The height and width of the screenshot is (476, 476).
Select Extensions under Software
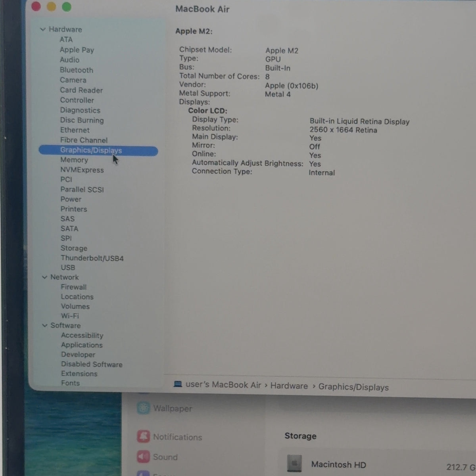(79, 374)
